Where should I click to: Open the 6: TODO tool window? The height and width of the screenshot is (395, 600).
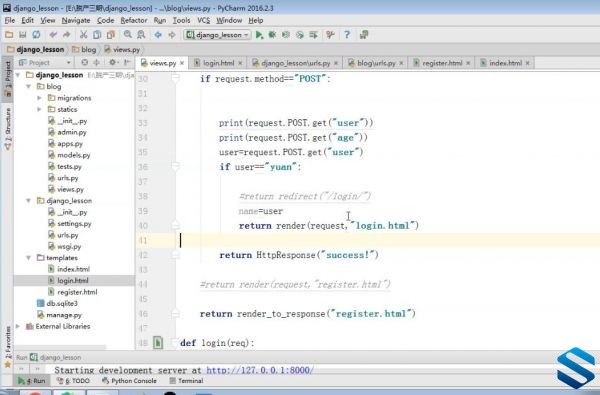[73, 381]
